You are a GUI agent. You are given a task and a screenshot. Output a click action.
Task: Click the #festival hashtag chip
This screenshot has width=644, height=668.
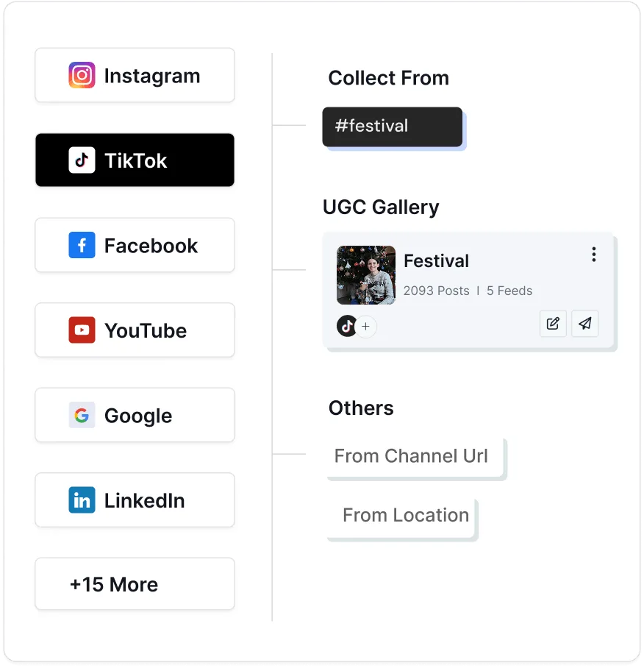click(392, 127)
